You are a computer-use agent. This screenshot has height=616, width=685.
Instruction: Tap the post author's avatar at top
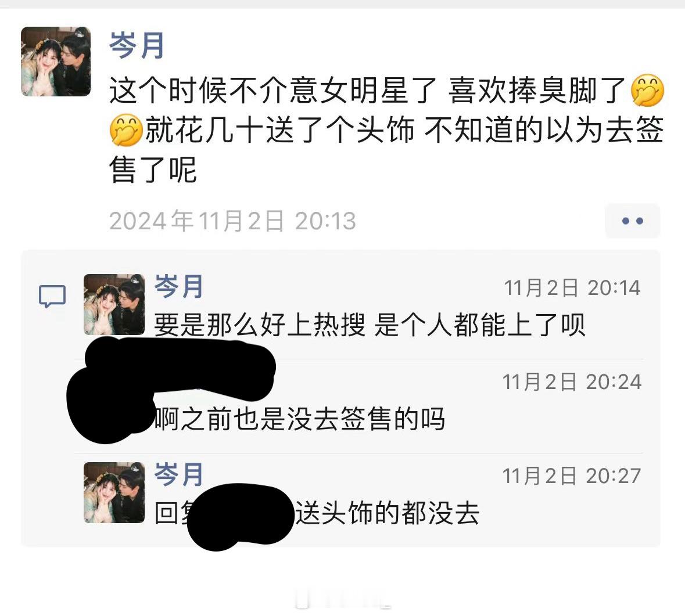coord(56,62)
